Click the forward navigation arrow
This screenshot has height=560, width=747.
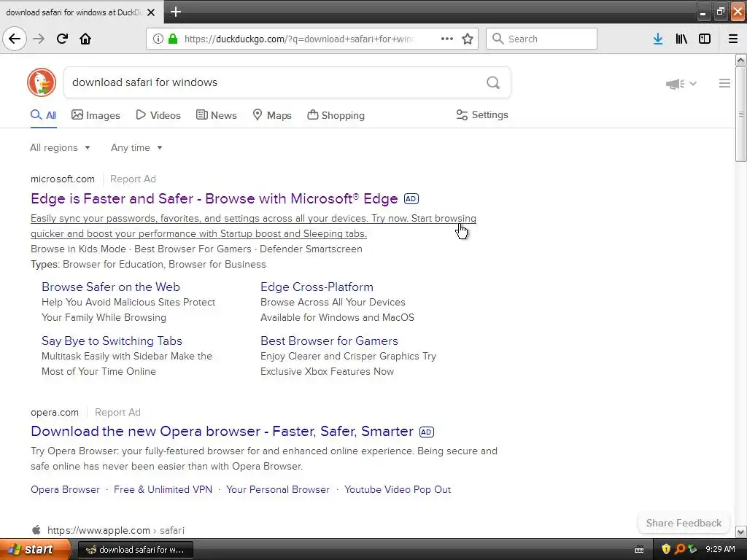[39, 39]
